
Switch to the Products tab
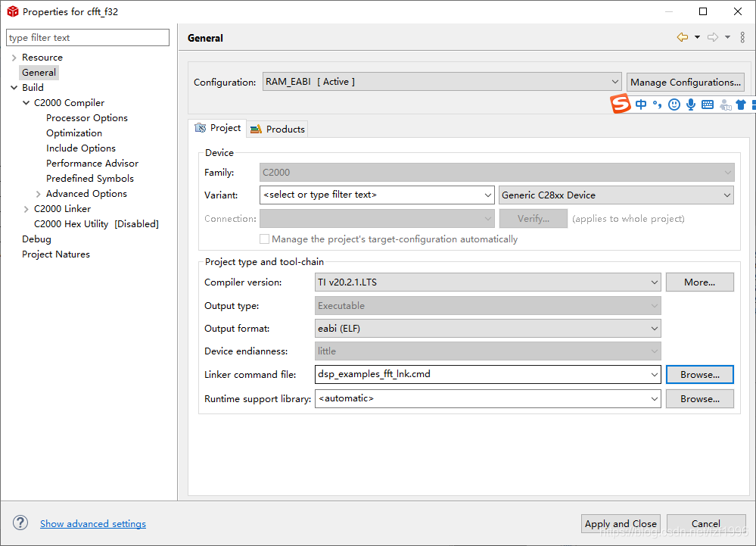tap(277, 129)
